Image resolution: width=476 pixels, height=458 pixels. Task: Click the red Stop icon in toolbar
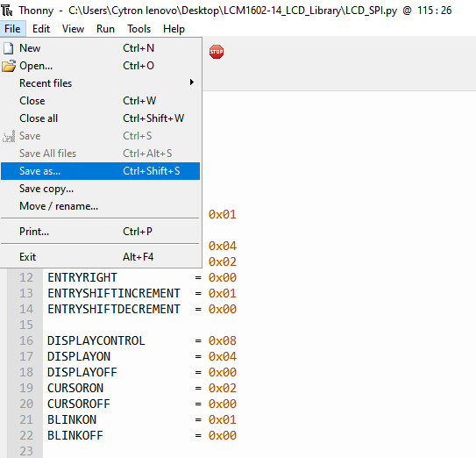pyautogui.click(x=217, y=52)
